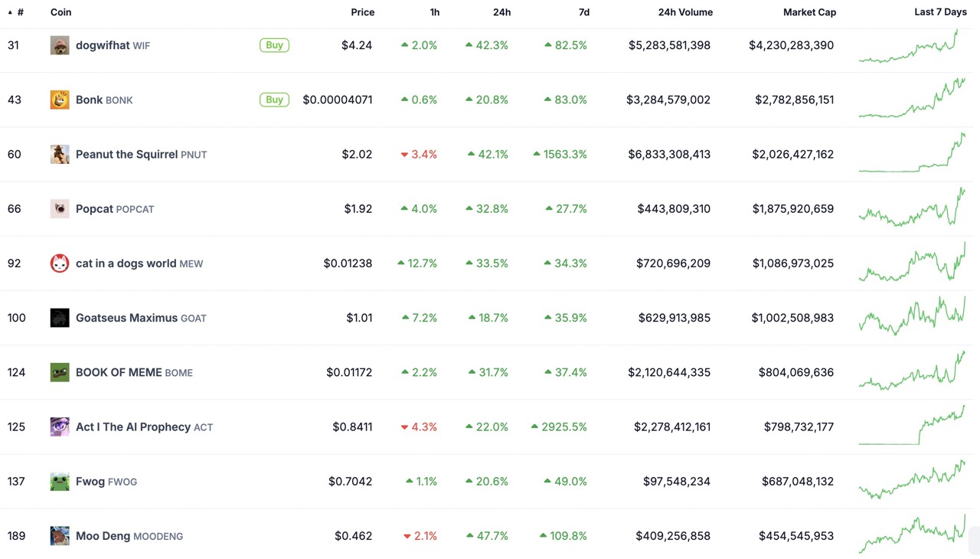This screenshot has height=559, width=980.
Task: Sort by the 1h change column
Action: tap(434, 12)
